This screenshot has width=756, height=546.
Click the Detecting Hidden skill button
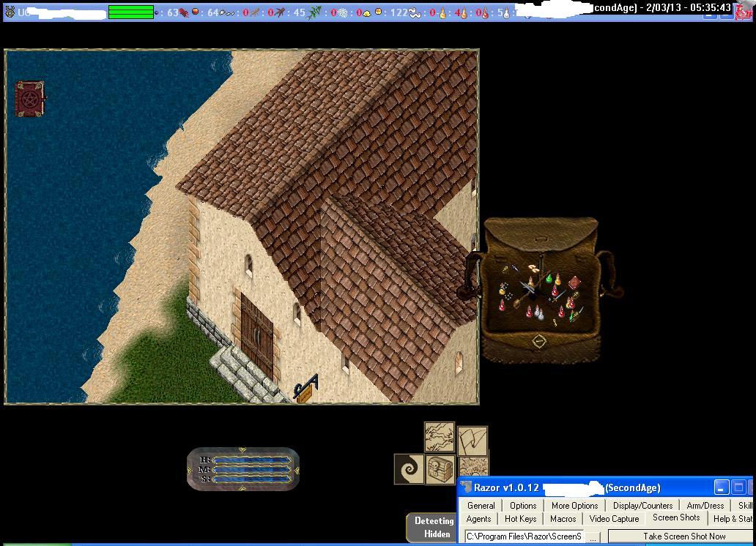pyautogui.click(x=434, y=528)
